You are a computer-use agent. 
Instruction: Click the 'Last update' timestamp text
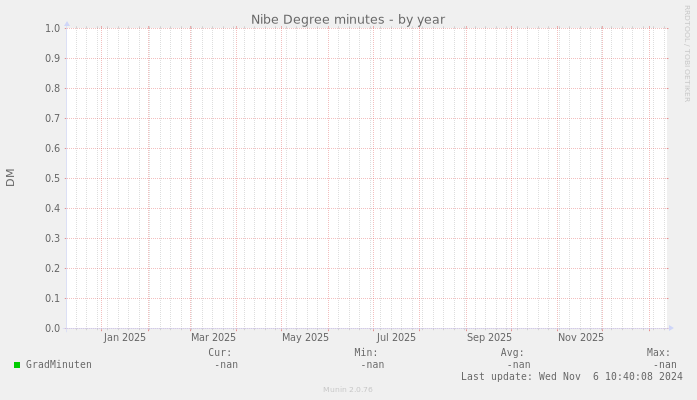572,376
